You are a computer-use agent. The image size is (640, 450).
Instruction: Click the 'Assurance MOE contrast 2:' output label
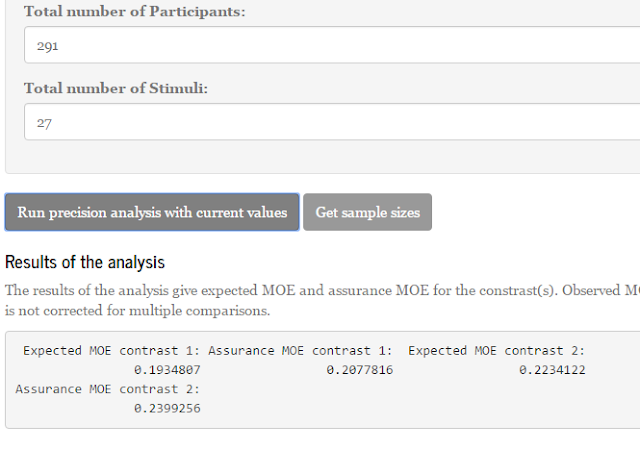[x=108, y=389]
